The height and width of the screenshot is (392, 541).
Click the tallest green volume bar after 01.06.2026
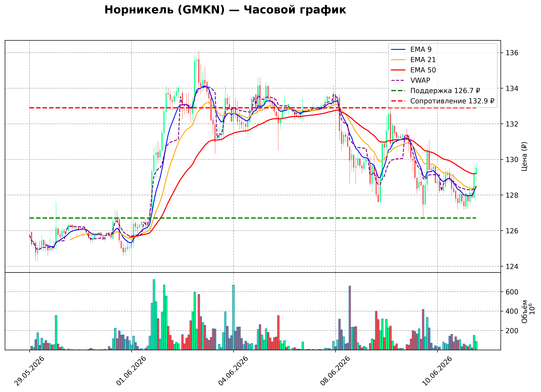154,315
